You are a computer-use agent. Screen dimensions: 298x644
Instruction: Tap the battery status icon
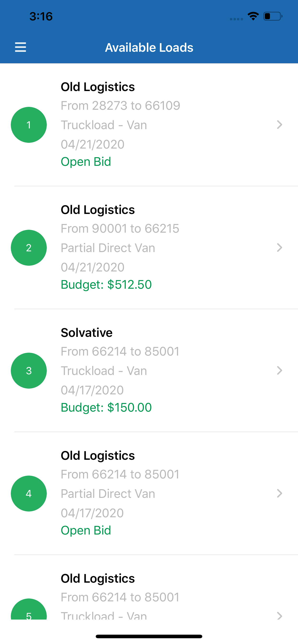273,16
